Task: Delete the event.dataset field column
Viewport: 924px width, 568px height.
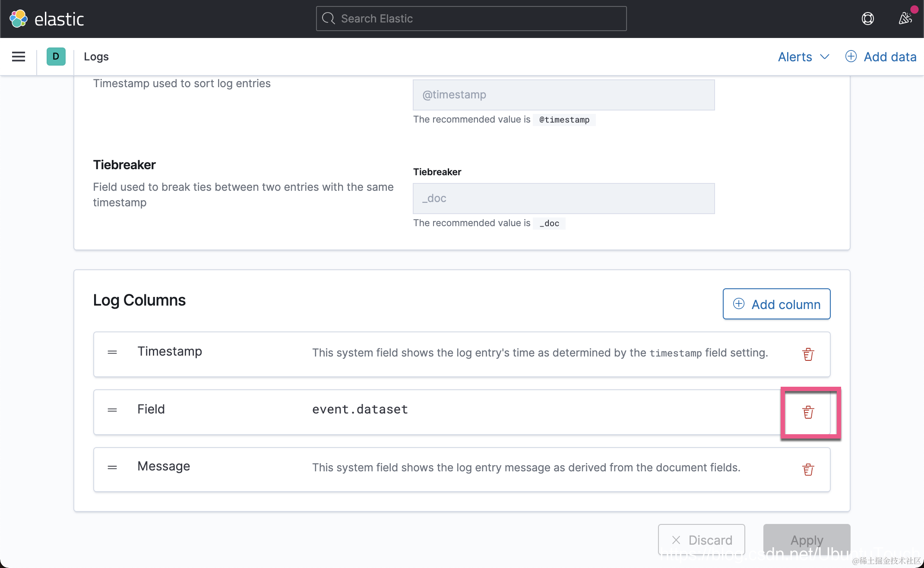Action: click(808, 412)
